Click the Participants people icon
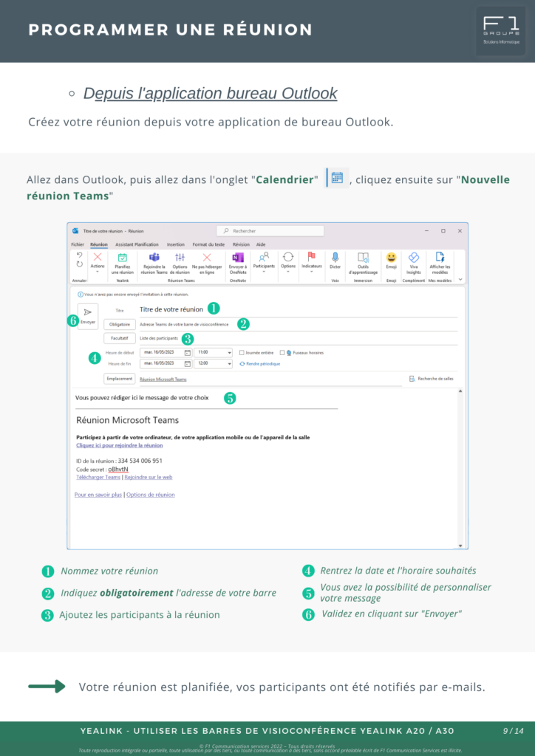Screen dimensions: 535x756 (x=264, y=256)
